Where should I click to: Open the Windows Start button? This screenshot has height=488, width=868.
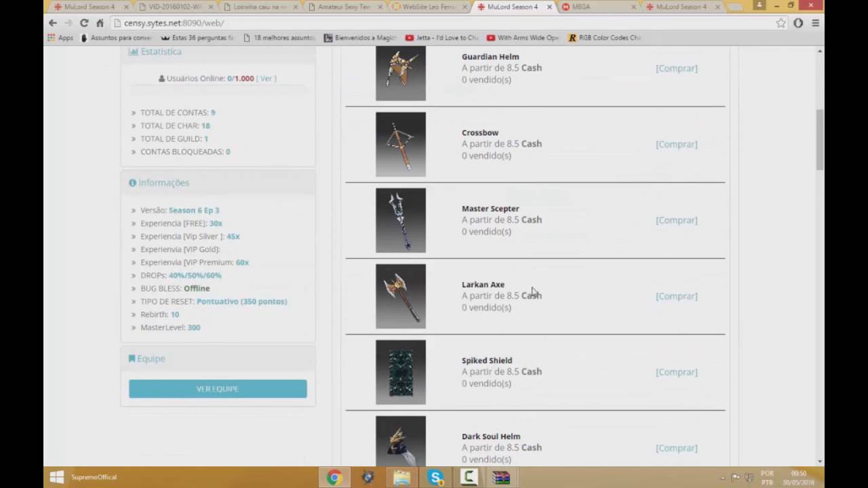pos(57,477)
